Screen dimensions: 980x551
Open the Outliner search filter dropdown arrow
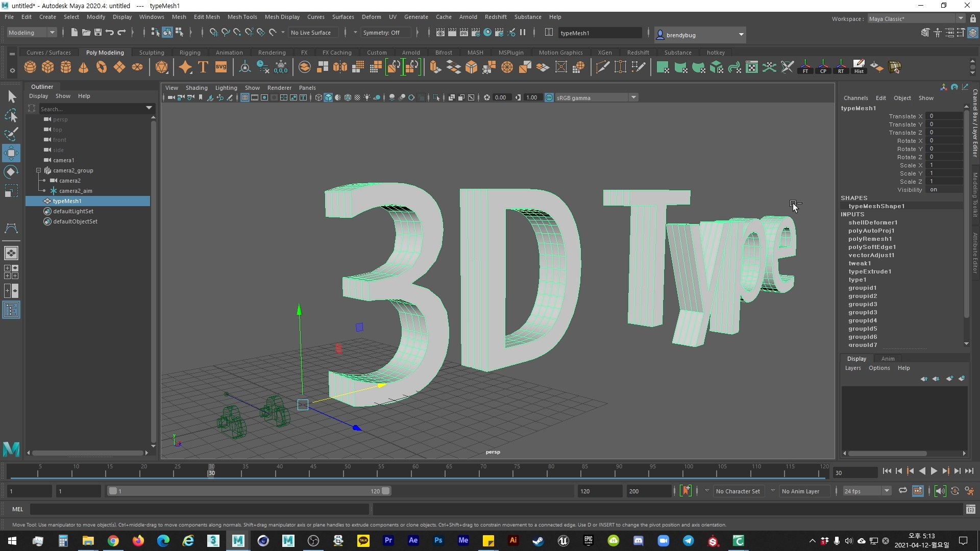tap(149, 108)
